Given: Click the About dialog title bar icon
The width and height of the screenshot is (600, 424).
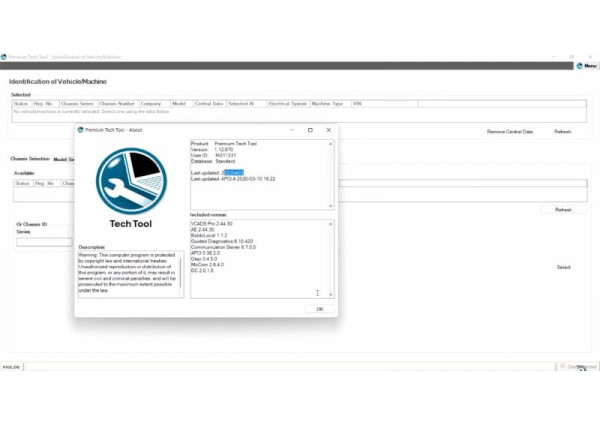Looking at the screenshot, I should point(81,130).
